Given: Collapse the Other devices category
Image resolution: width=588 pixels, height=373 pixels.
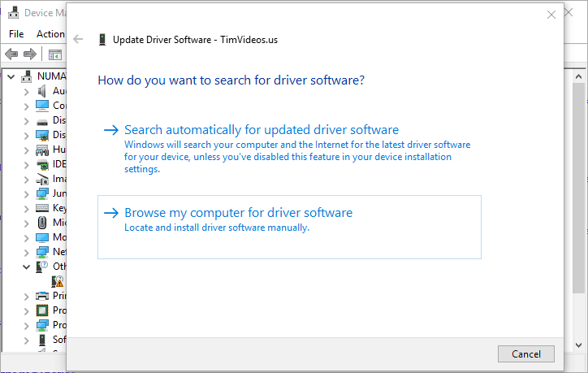Looking at the screenshot, I should (x=26, y=267).
